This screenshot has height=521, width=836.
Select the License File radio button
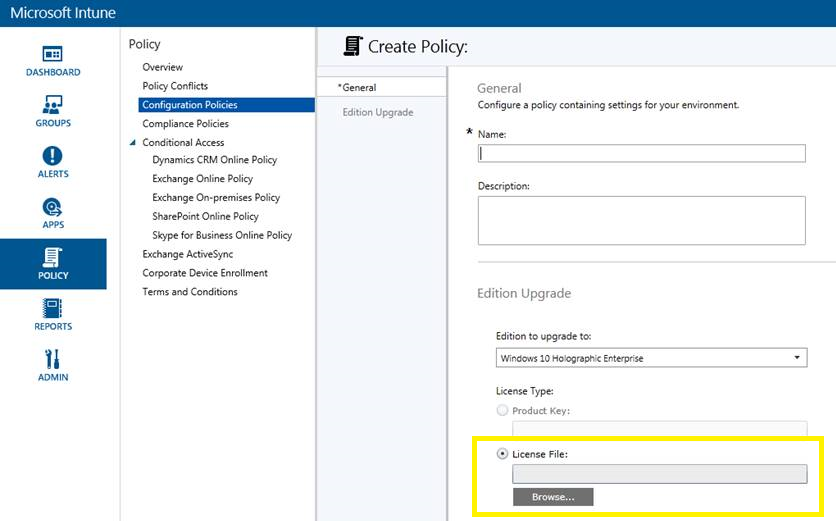(503, 454)
